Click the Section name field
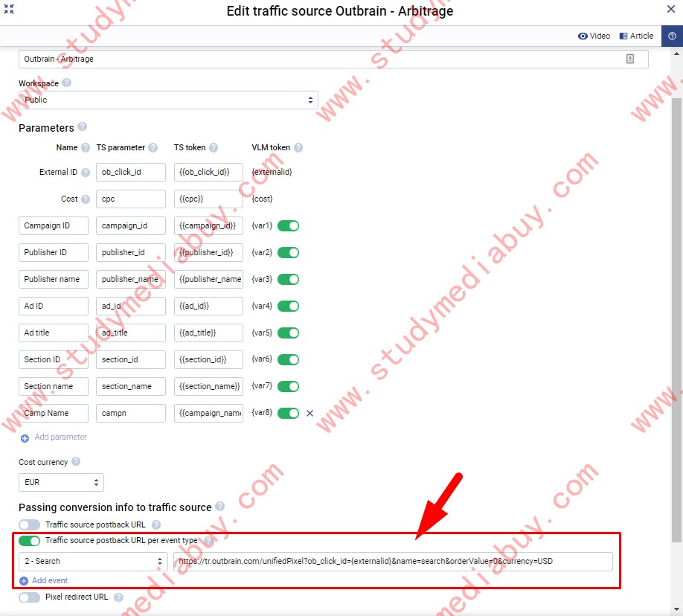Screen dimensions: 683x616 54,386
